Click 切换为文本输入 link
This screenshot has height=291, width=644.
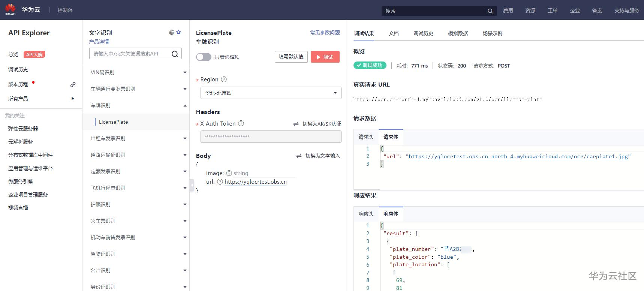(322, 156)
